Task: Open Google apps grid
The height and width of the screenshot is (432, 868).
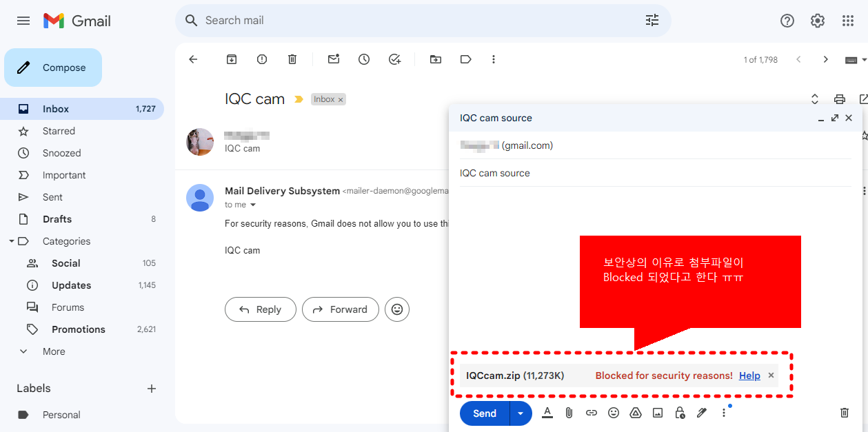Action: tap(848, 21)
